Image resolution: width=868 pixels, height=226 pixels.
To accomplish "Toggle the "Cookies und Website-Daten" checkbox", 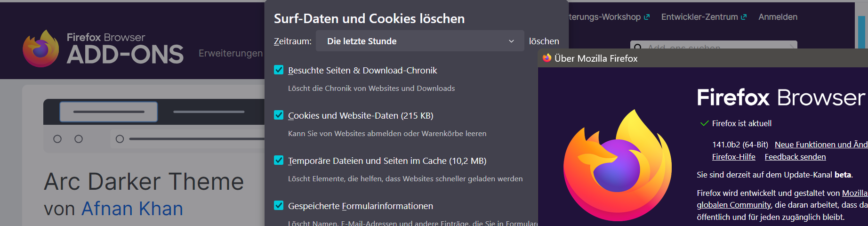I will (x=279, y=115).
